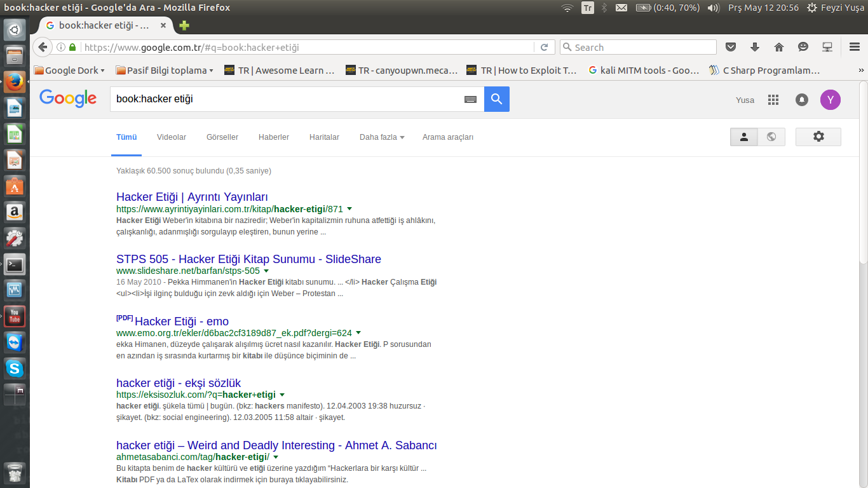This screenshot has height=488, width=868.
Task: Switch to private results view
Action: pyautogui.click(x=744, y=137)
